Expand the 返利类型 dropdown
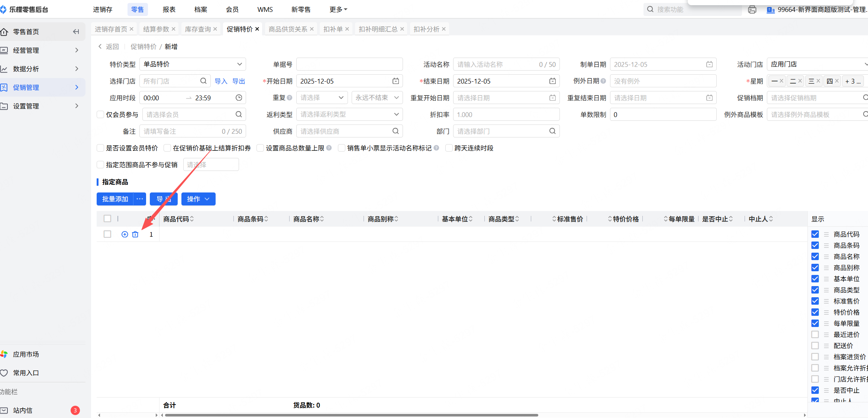868x418 pixels. tap(349, 114)
